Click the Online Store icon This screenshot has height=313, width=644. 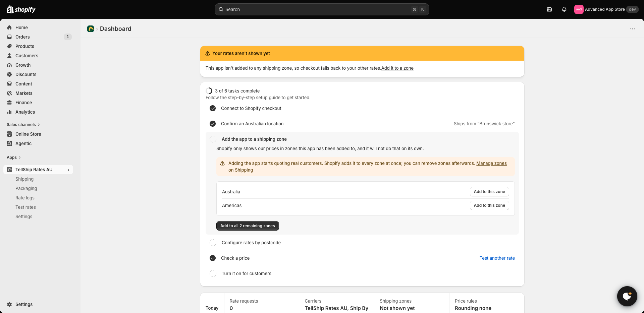[9, 134]
